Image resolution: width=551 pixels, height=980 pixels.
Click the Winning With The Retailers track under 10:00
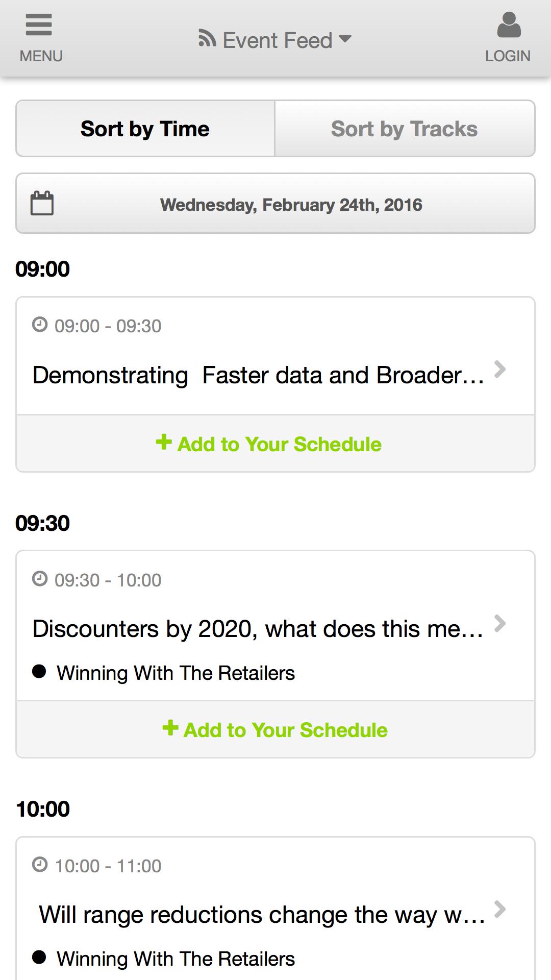point(176,959)
